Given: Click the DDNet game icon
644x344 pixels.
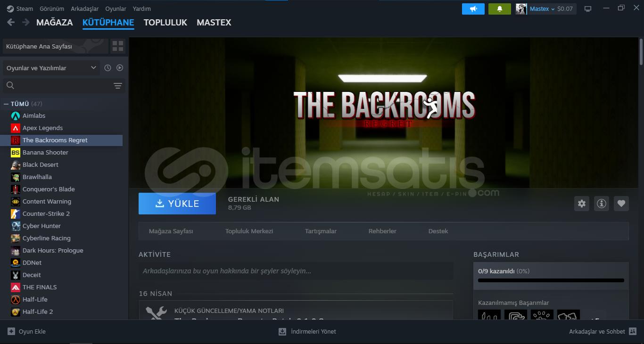Looking at the screenshot, I should [x=16, y=263].
